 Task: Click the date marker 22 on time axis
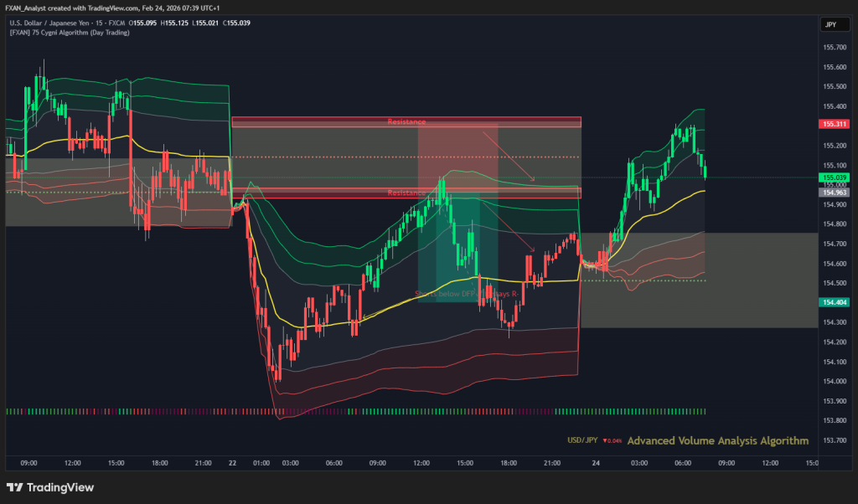(231, 461)
